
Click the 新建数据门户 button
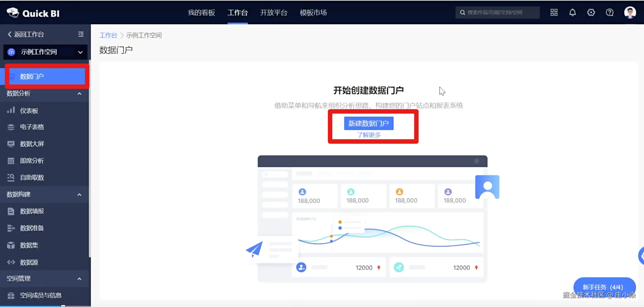pos(369,123)
